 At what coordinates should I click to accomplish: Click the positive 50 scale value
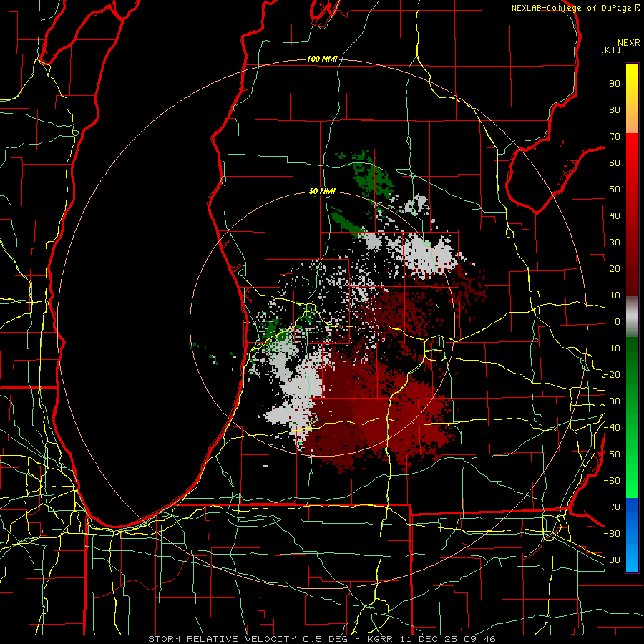(x=615, y=190)
